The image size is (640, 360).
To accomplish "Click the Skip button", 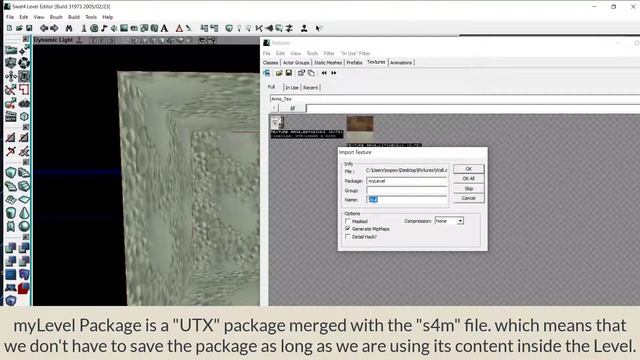I will coord(469,189).
